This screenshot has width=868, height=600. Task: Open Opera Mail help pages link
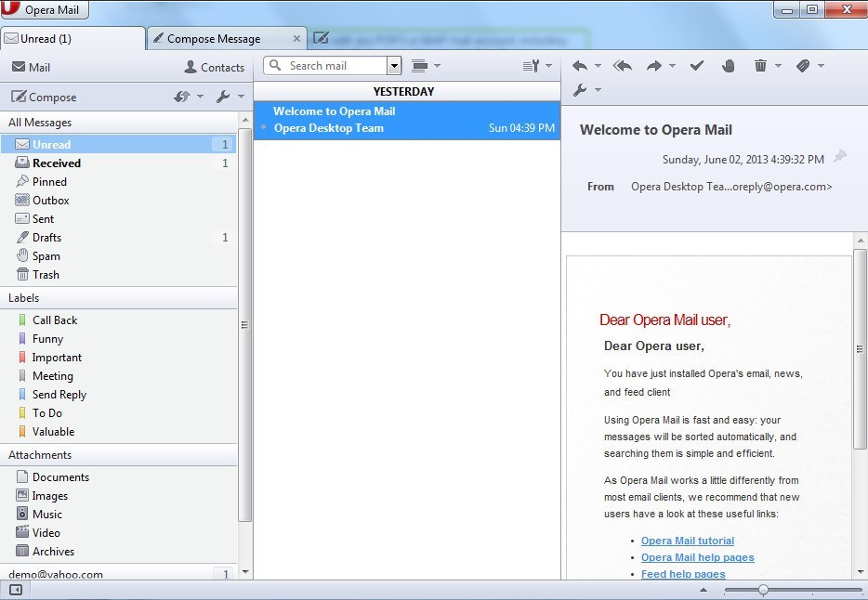(698, 557)
